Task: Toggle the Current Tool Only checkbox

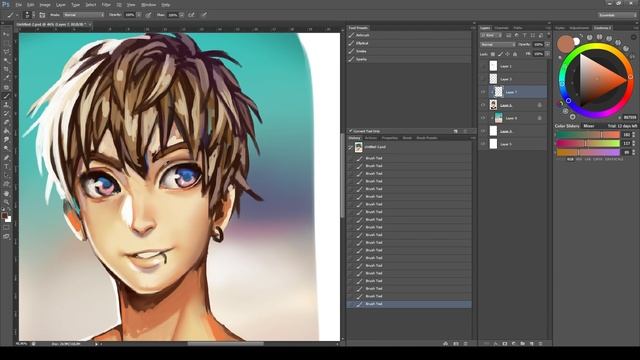Action: click(x=351, y=131)
